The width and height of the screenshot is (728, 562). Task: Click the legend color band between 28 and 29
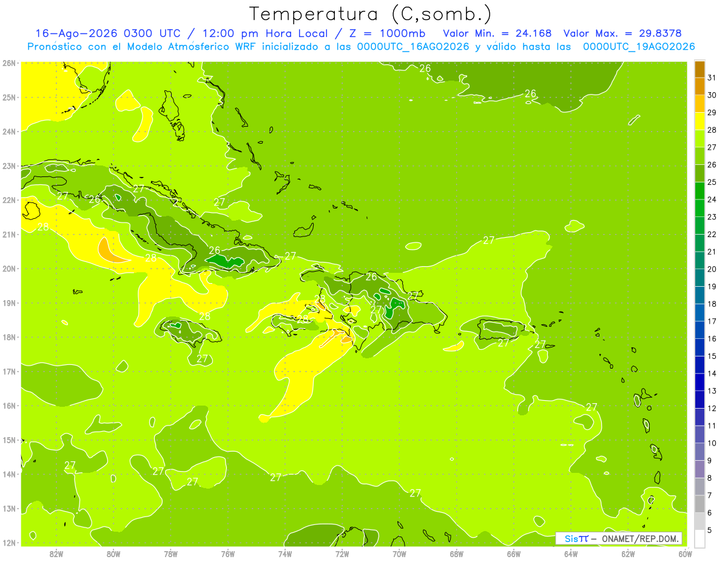click(x=699, y=121)
